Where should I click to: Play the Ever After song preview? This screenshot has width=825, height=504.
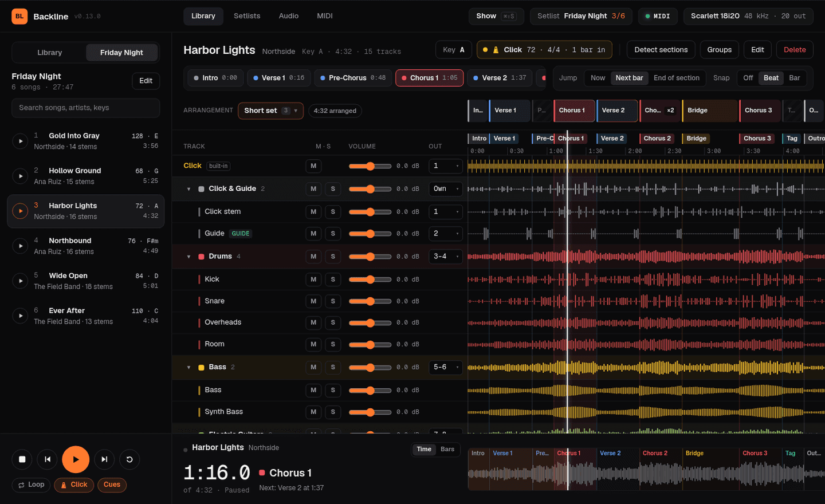point(20,316)
